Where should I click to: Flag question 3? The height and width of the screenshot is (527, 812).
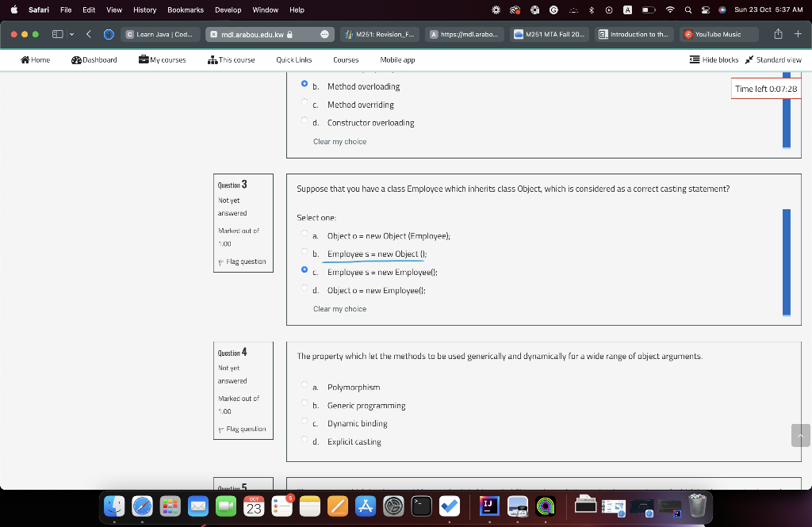[242, 262]
